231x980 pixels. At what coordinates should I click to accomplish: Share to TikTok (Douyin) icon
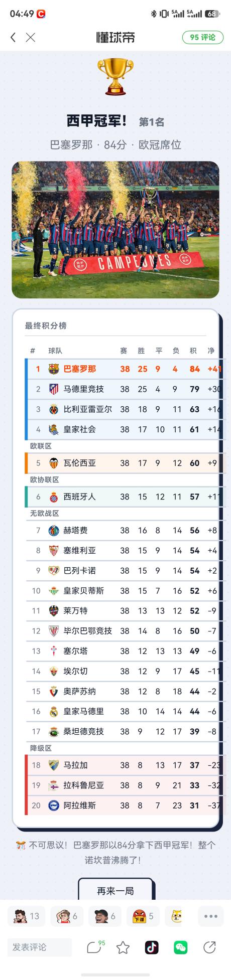click(x=152, y=947)
